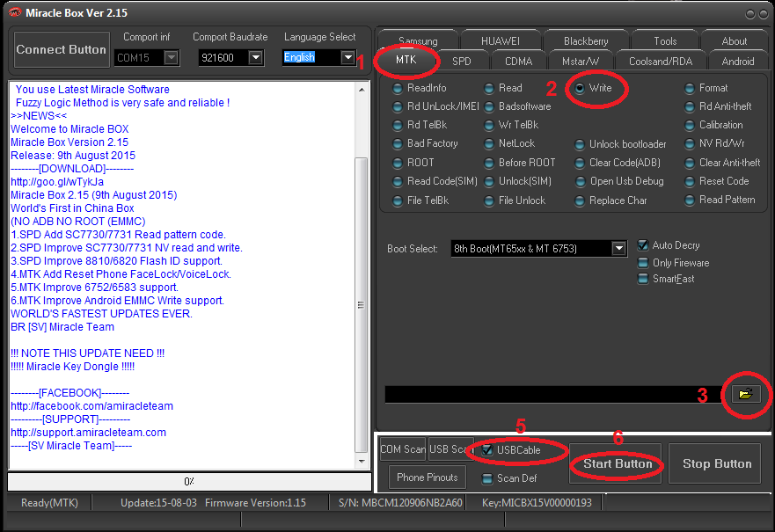
Task: Select Unlock(SIM) option
Action: (x=518, y=181)
